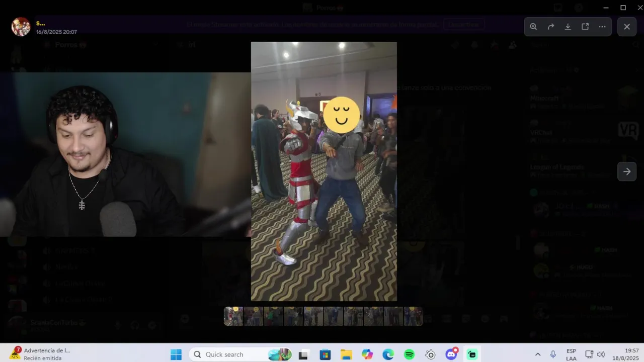Select the eighth thumbnail in the filmstrip

point(373,316)
